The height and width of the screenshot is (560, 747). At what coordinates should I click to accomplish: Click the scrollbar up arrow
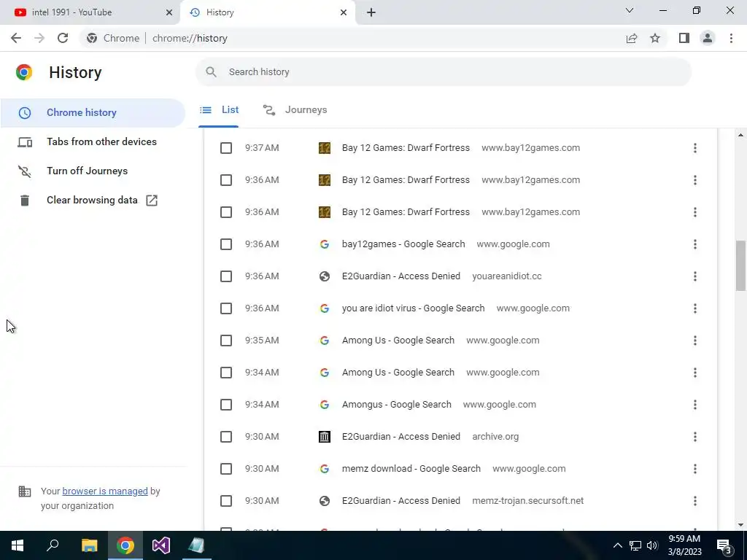[x=740, y=135]
